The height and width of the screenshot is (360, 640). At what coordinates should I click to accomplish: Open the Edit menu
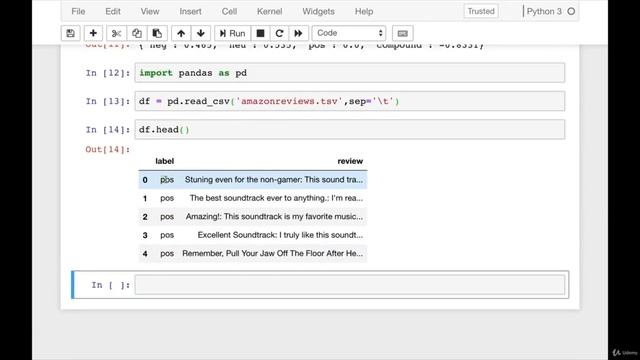pos(113,11)
